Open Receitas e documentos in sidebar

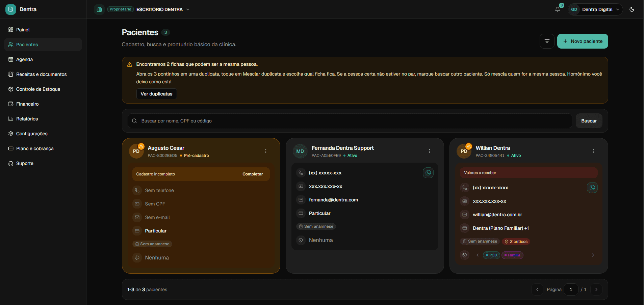(43, 74)
